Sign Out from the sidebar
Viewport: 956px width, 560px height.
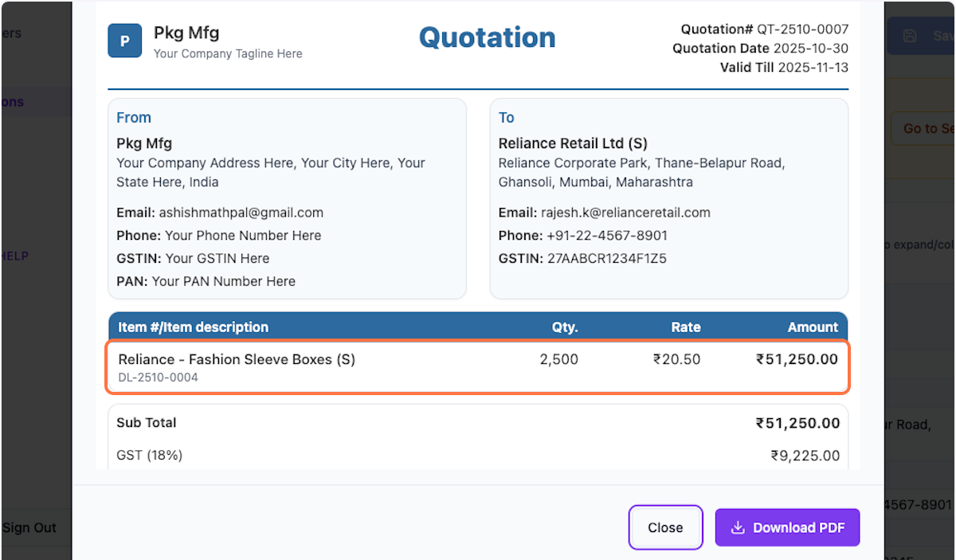pyautogui.click(x=29, y=527)
